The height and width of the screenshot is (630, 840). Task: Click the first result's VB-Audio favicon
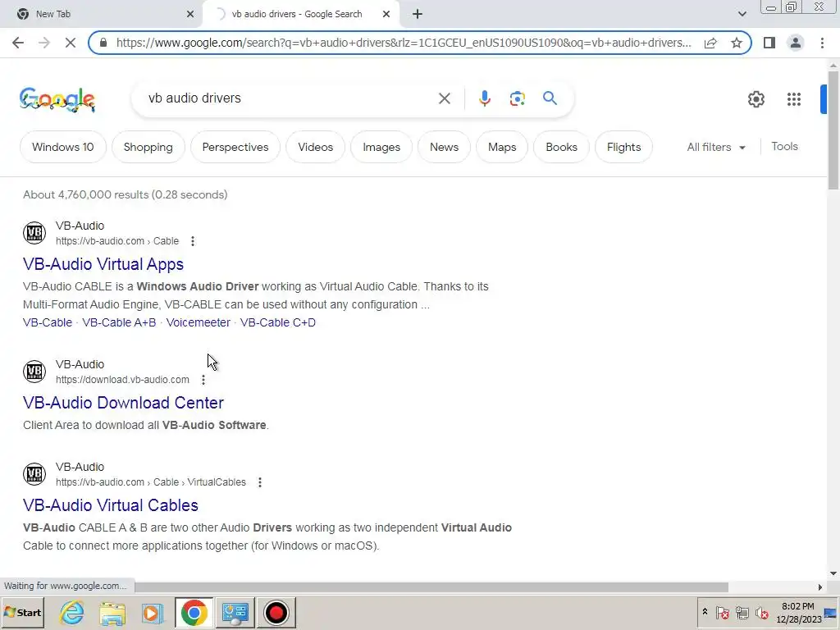pyautogui.click(x=34, y=233)
